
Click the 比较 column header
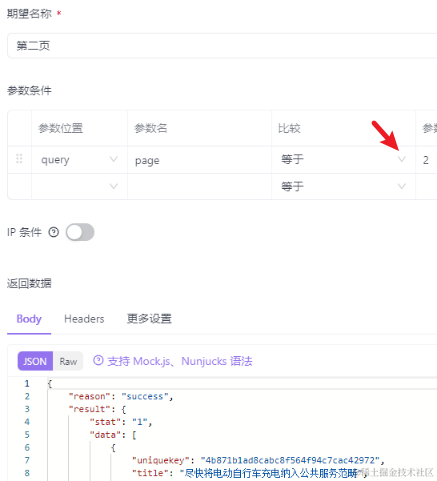[x=289, y=128]
